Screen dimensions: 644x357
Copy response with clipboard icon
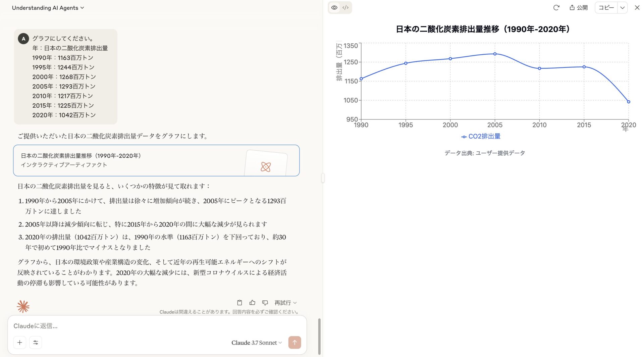click(x=239, y=303)
